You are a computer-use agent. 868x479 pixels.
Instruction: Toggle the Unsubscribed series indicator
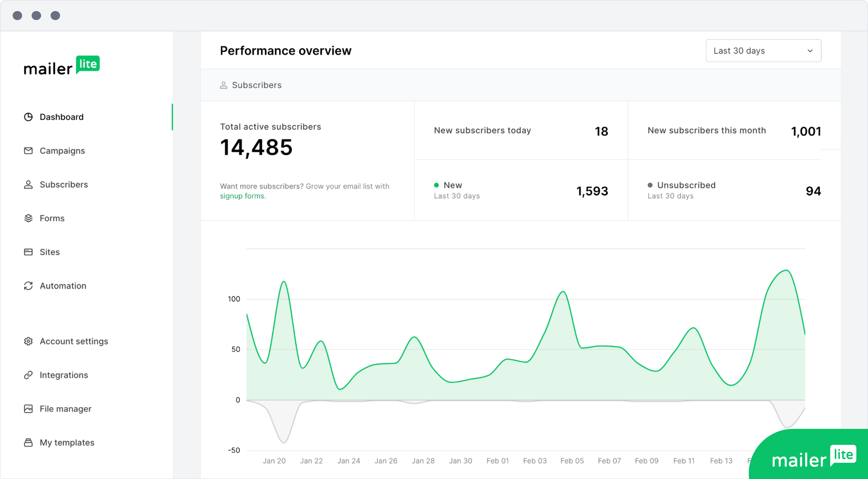650,185
